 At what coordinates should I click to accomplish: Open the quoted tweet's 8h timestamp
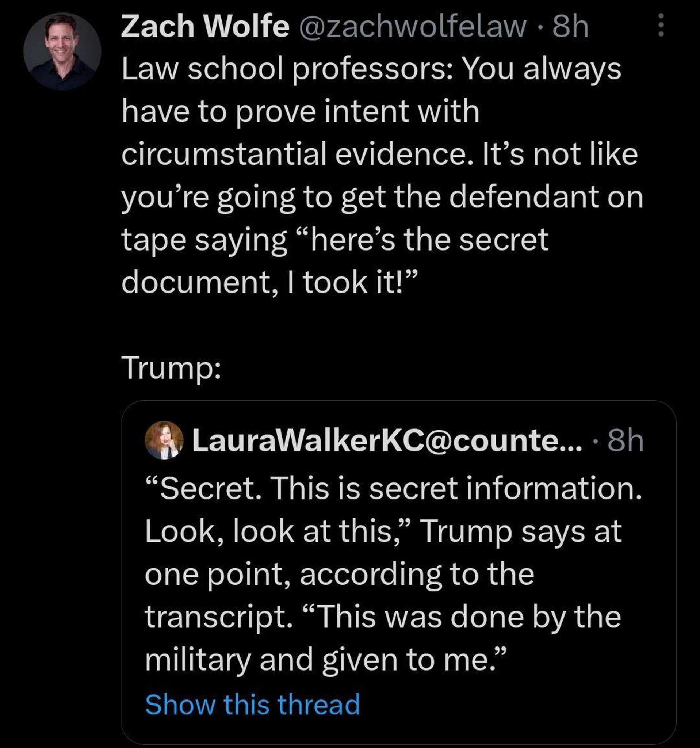626,440
